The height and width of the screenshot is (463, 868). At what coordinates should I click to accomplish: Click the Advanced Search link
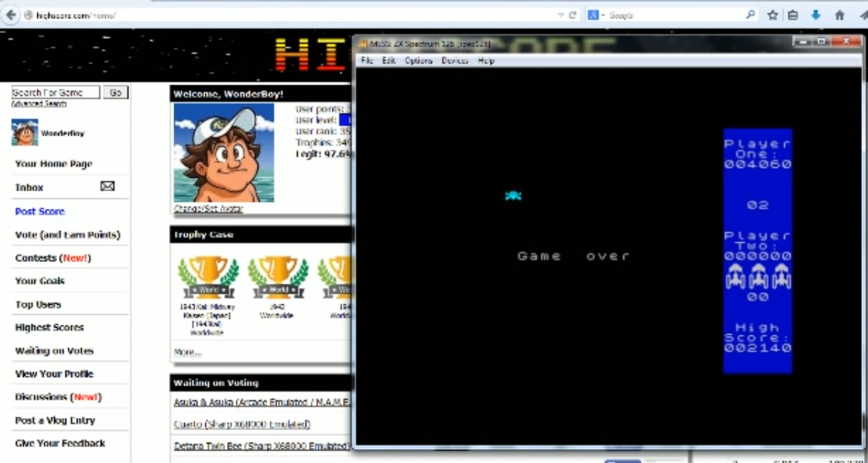pyautogui.click(x=39, y=104)
